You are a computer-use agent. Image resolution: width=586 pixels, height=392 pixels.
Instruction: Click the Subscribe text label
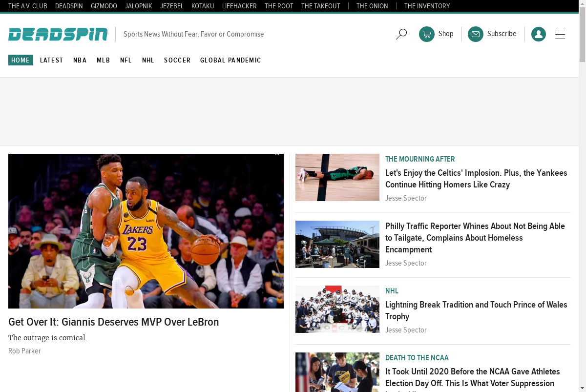pos(502,34)
